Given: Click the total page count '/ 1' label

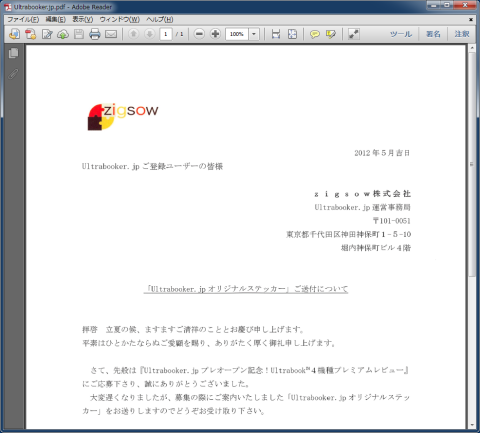Looking at the screenshot, I should [x=180, y=34].
